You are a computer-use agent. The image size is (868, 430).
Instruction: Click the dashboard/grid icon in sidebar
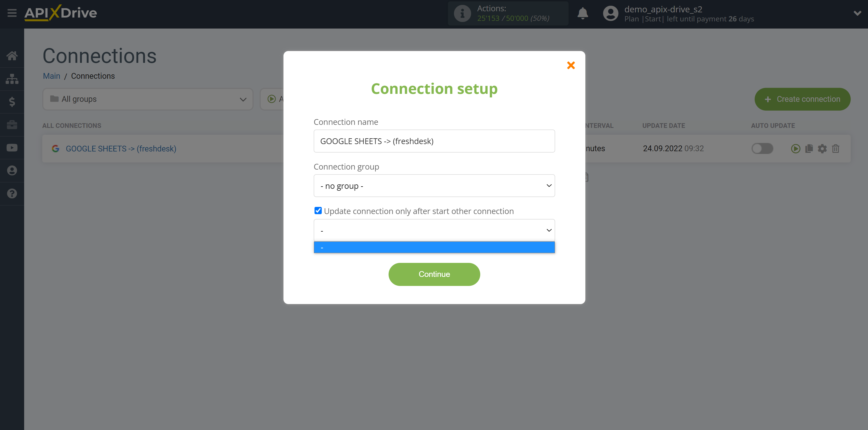[x=12, y=79]
